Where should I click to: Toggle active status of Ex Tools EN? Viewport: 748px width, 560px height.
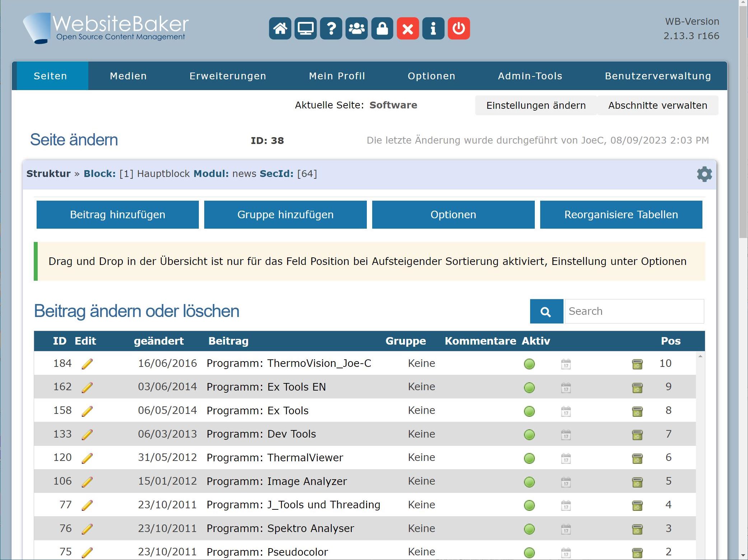coord(529,387)
